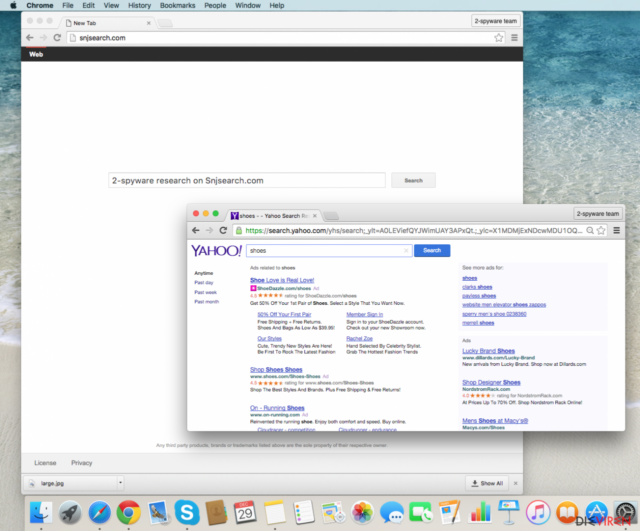Open the Maps icon in the dock
640x531 pixels.
click(x=333, y=512)
